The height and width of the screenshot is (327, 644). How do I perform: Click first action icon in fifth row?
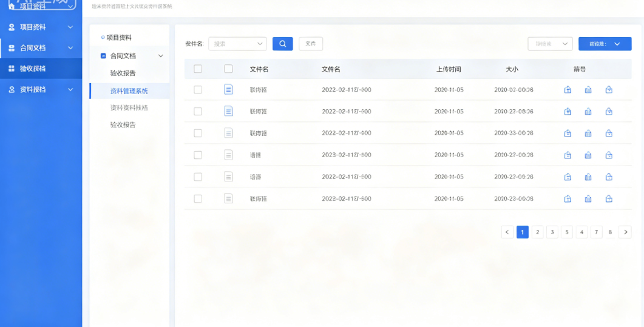click(x=568, y=177)
